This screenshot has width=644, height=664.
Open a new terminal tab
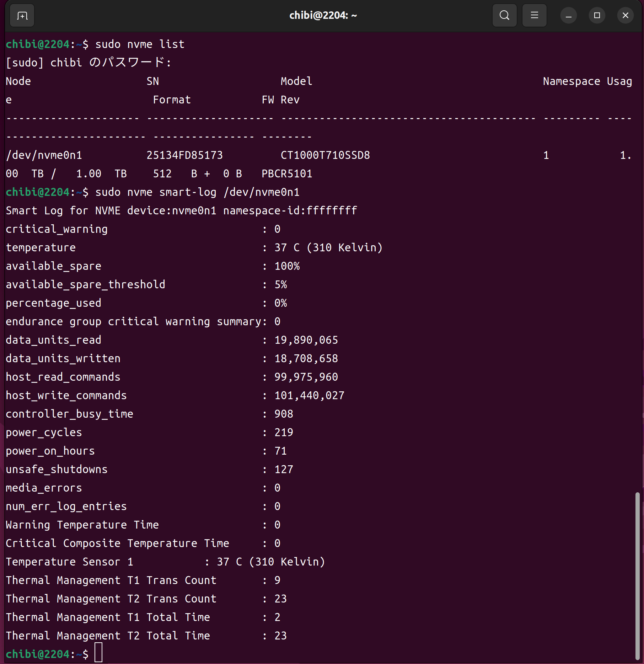[22, 16]
